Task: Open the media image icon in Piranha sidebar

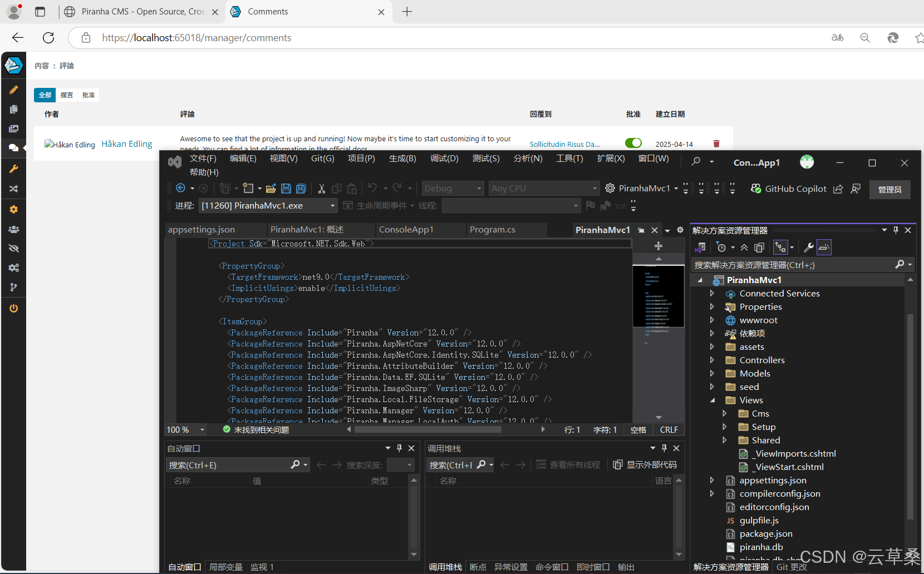Action: coord(13,128)
